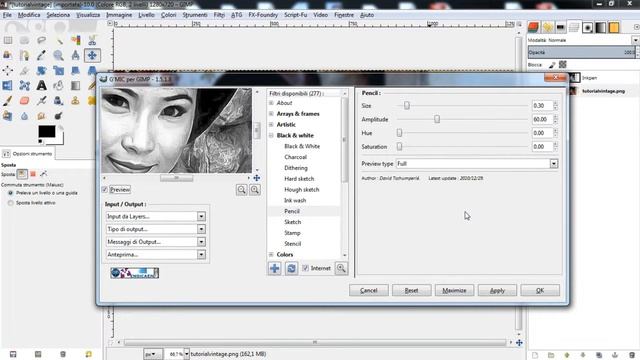Screen dimensions: 640x360
Task: Open the FX-Foundry menu
Action: tap(263, 15)
